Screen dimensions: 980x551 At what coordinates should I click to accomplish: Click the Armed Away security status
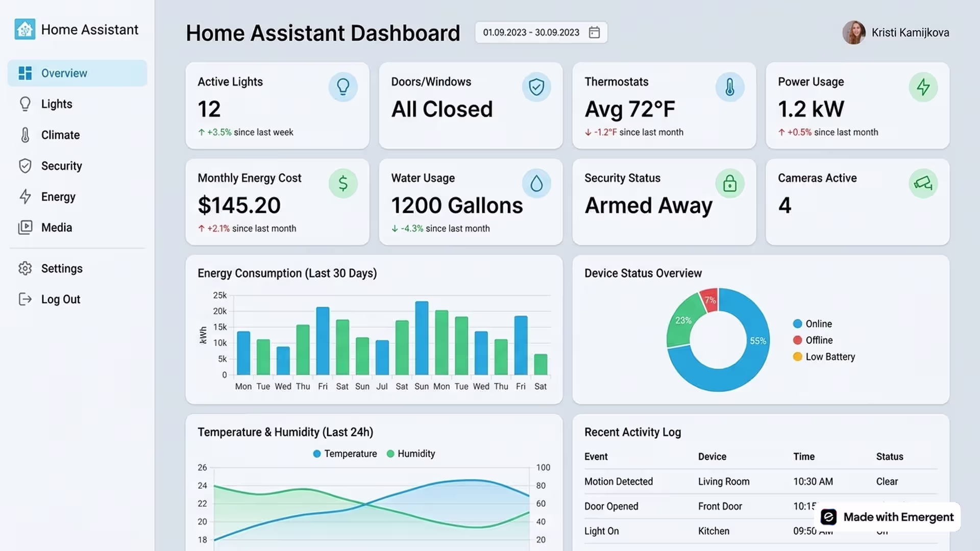point(648,206)
